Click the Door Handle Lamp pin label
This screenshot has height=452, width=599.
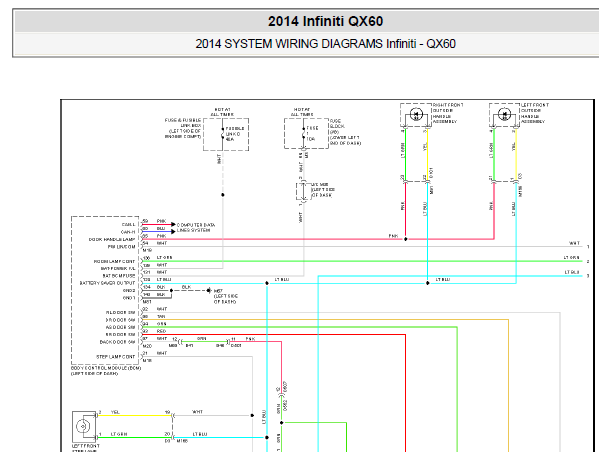[x=112, y=240]
